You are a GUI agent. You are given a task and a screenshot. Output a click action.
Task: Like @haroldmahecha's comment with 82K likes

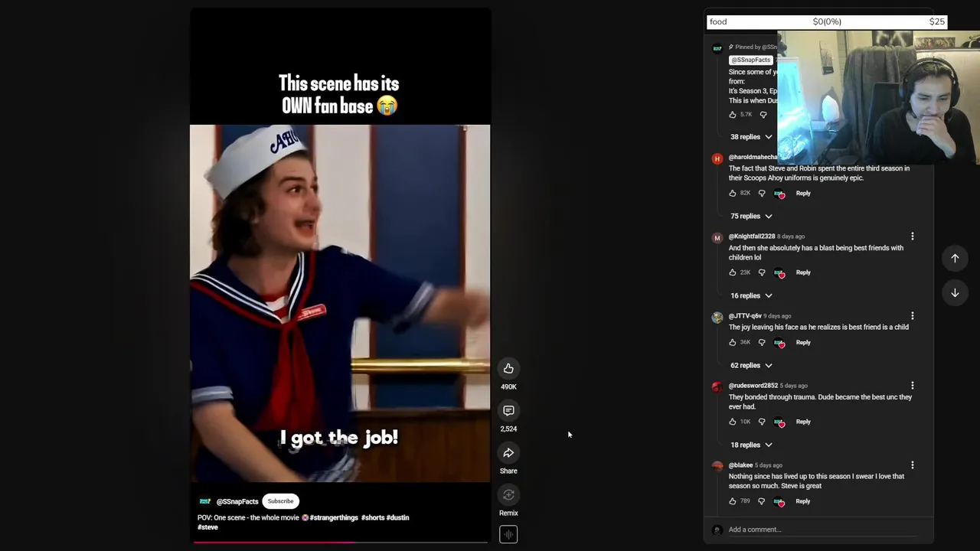click(733, 194)
